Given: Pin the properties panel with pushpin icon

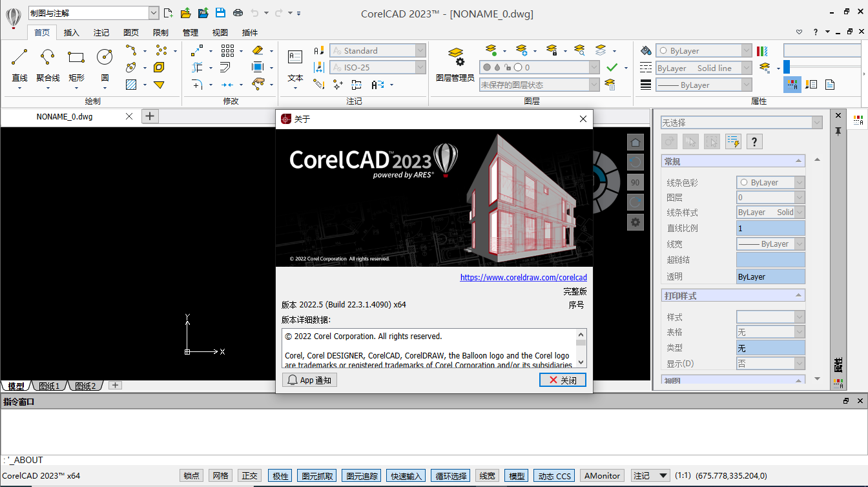Looking at the screenshot, I should coord(838,131).
